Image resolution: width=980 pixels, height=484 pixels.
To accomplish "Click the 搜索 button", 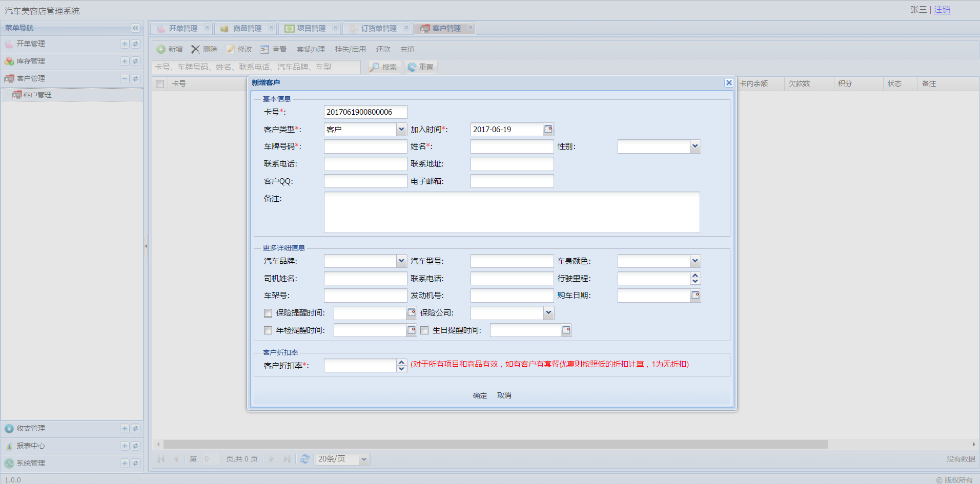I will click(384, 67).
